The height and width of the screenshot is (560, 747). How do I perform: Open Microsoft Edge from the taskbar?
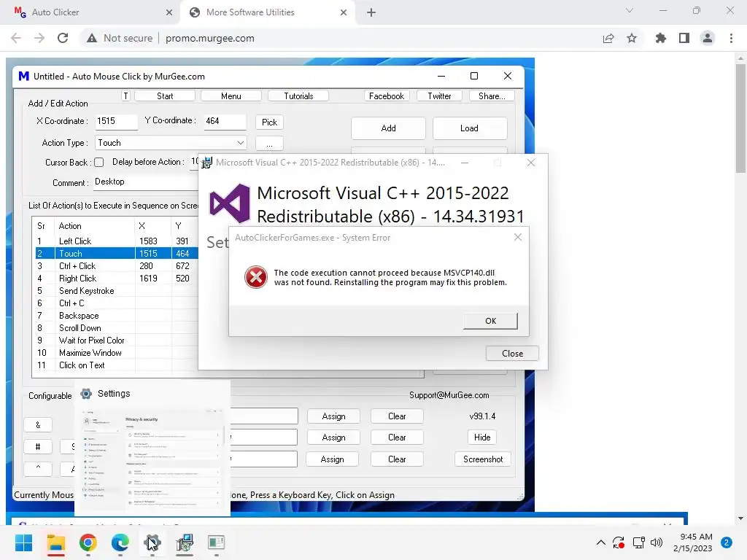point(120,542)
